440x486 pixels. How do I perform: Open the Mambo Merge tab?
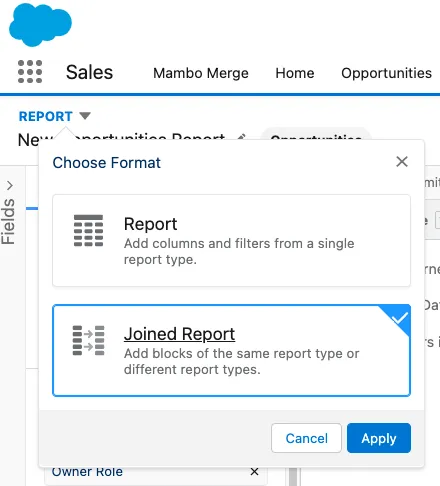click(201, 73)
